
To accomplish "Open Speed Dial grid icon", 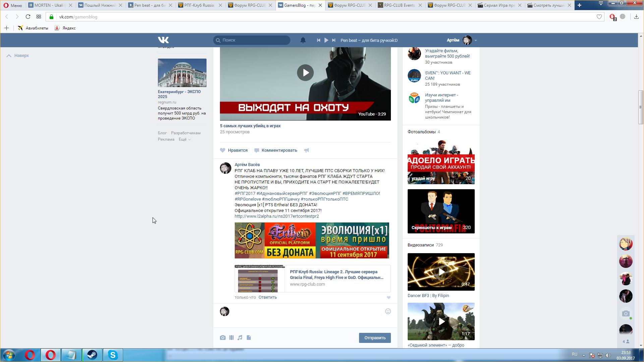I will [39, 17].
